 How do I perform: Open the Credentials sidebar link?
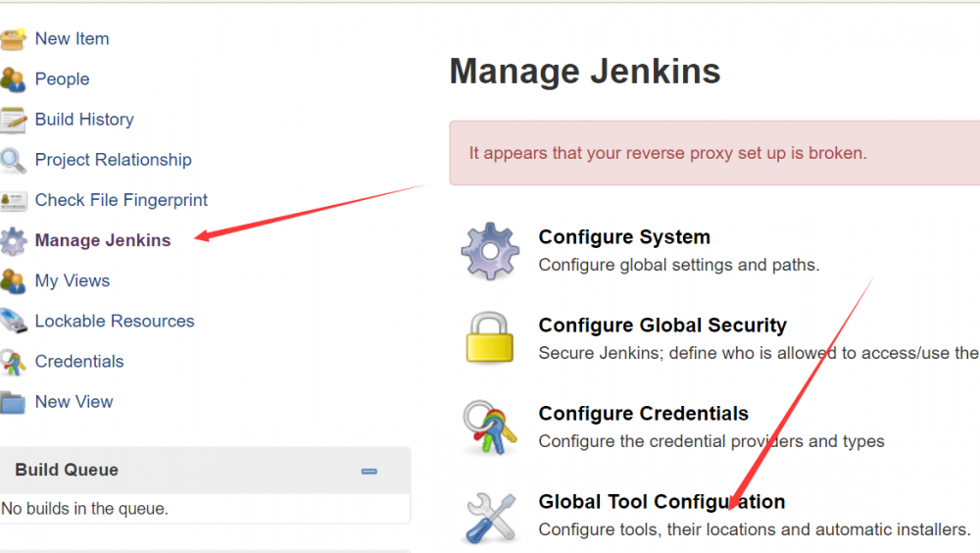point(79,362)
